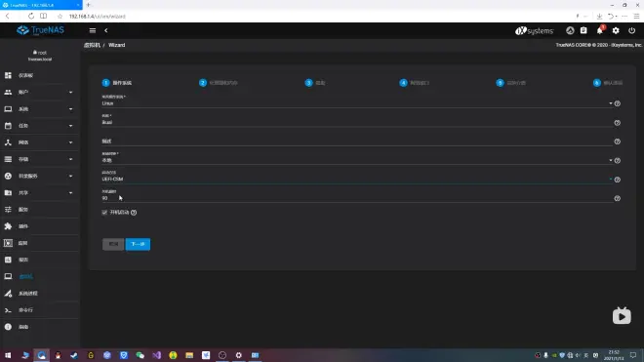Go to wizard step 6 Confirm Options
The image size is (644, 362).
click(608, 83)
